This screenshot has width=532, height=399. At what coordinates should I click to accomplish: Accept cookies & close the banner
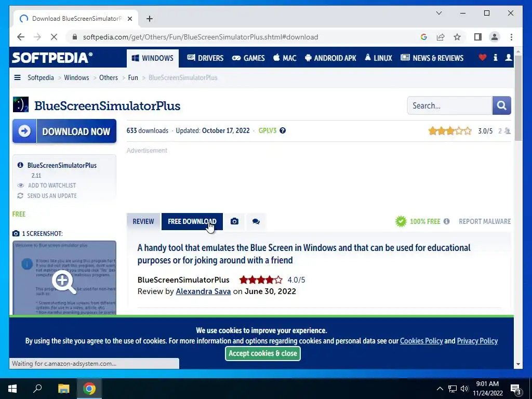[x=263, y=353]
